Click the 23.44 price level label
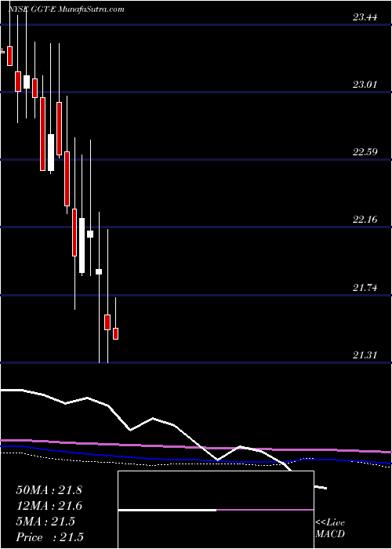Viewport: 392px width, 549px height. [x=365, y=17]
